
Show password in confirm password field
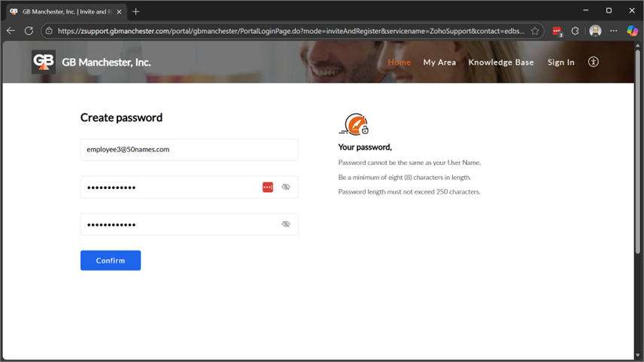click(x=286, y=224)
